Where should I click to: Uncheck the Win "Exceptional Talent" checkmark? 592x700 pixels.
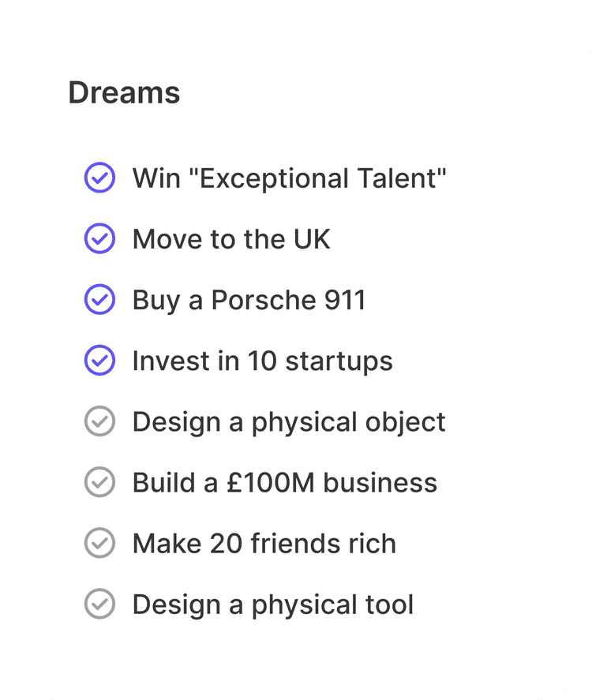99,178
